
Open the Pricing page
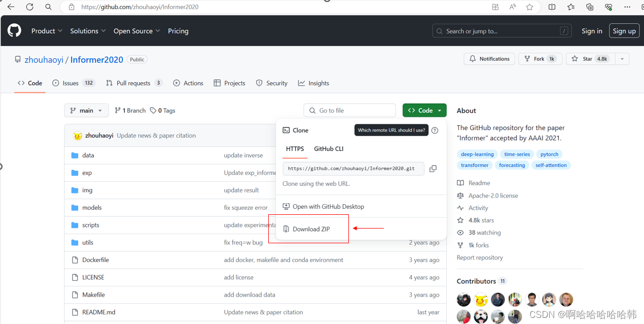[x=178, y=31]
